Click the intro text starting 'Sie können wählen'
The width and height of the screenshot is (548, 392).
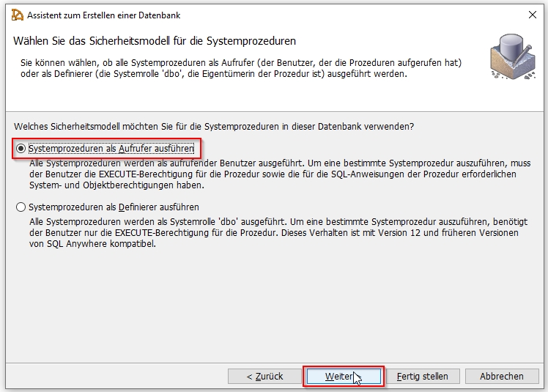(241, 68)
